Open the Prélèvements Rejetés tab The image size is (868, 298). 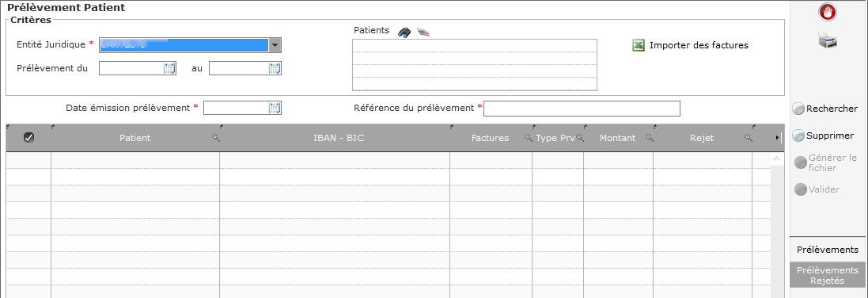pyautogui.click(x=828, y=275)
